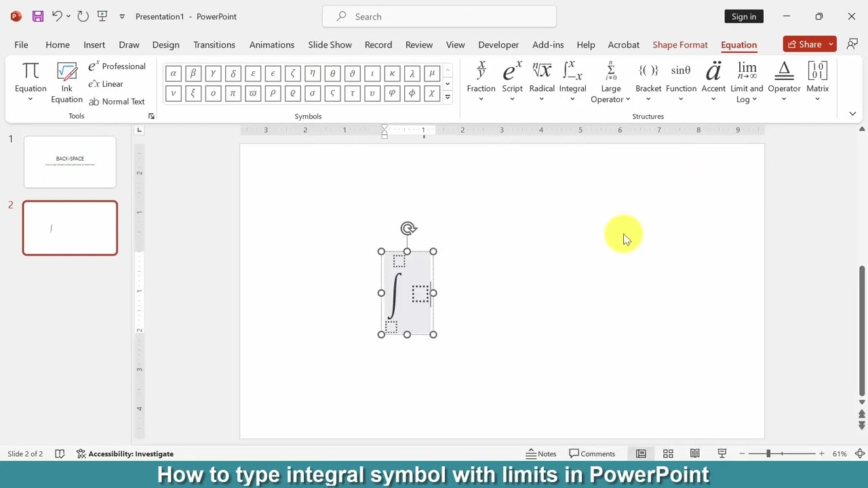
Task: Open the Script structures dropdown
Action: tap(512, 81)
